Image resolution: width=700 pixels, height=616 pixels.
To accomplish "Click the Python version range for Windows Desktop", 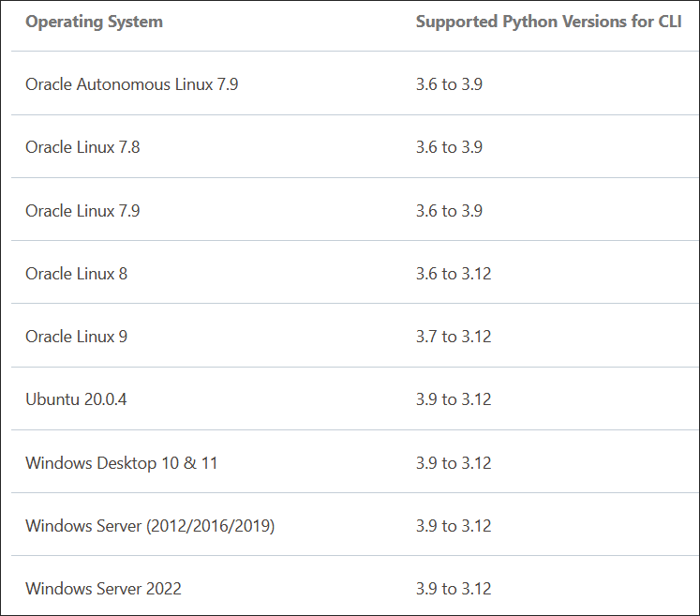I will pyautogui.click(x=454, y=463).
